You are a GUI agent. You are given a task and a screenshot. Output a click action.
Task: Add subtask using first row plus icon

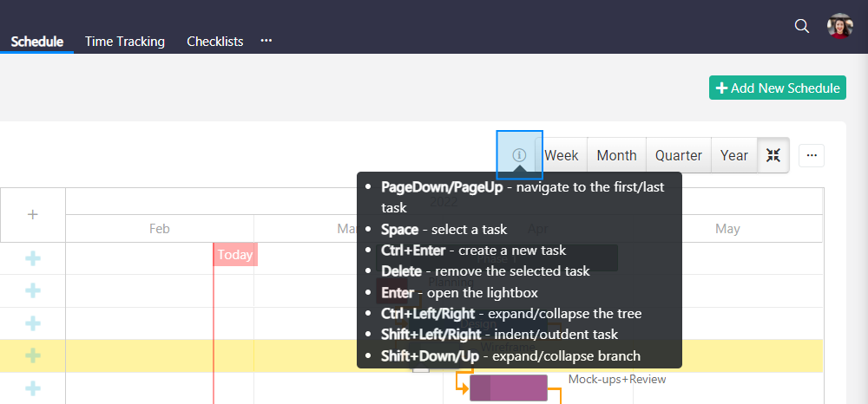[x=33, y=258]
